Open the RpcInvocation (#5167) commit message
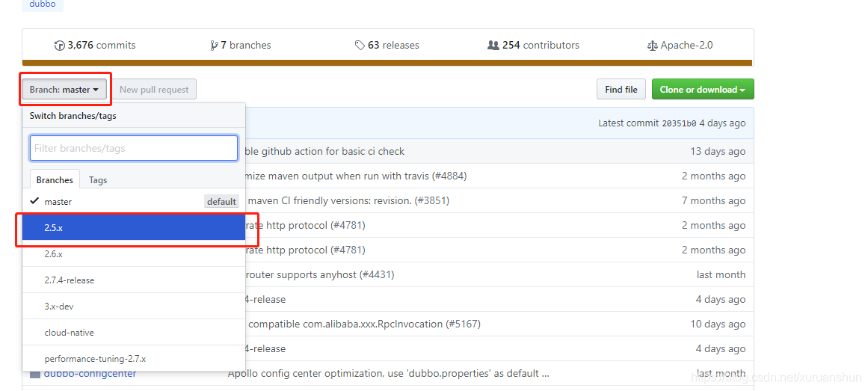 tap(363, 324)
